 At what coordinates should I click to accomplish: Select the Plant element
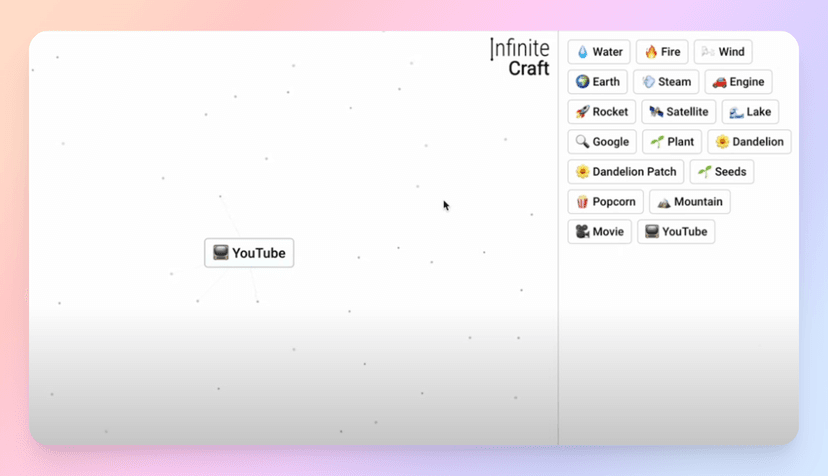[672, 142]
